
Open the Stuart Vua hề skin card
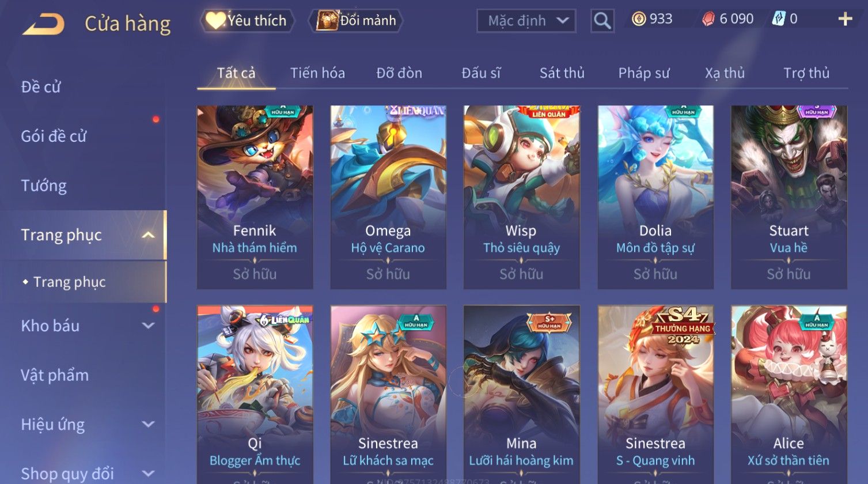(789, 197)
